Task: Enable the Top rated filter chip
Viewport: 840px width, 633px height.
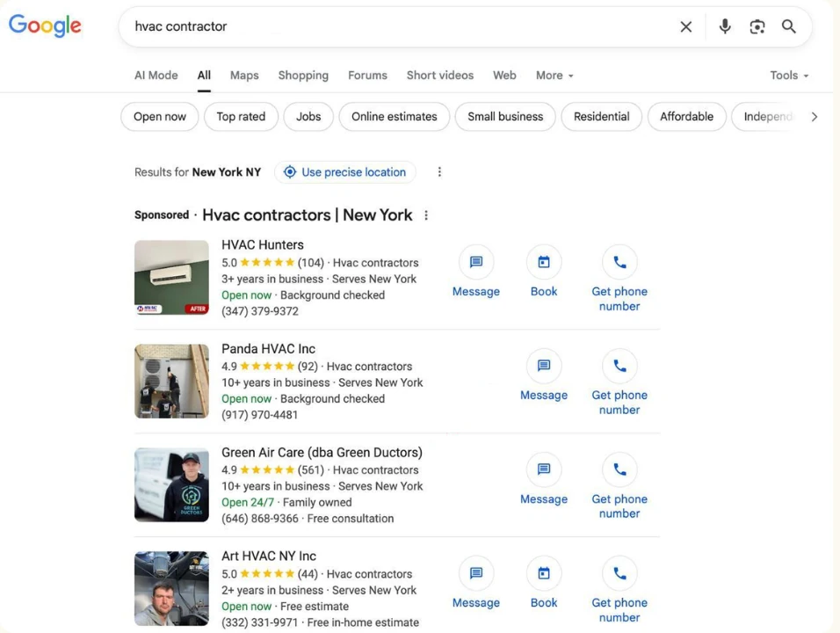Action: [241, 116]
